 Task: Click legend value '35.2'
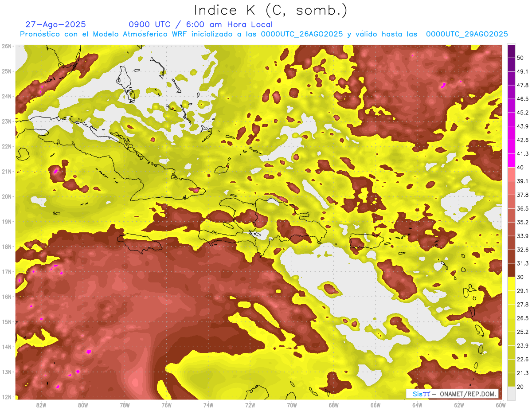pyautogui.click(x=522, y=222)
